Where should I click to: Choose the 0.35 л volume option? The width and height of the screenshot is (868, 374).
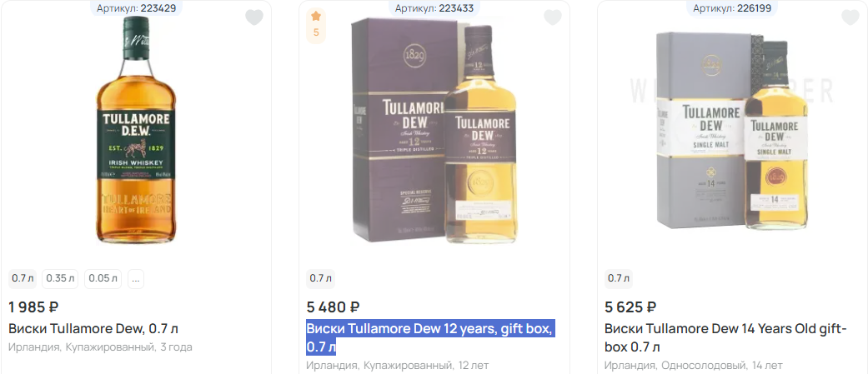(60, 278)
